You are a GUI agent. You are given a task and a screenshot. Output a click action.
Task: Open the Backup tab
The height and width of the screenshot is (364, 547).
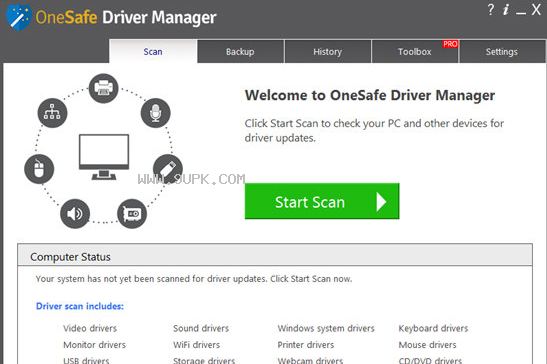[x=240, y=51]
